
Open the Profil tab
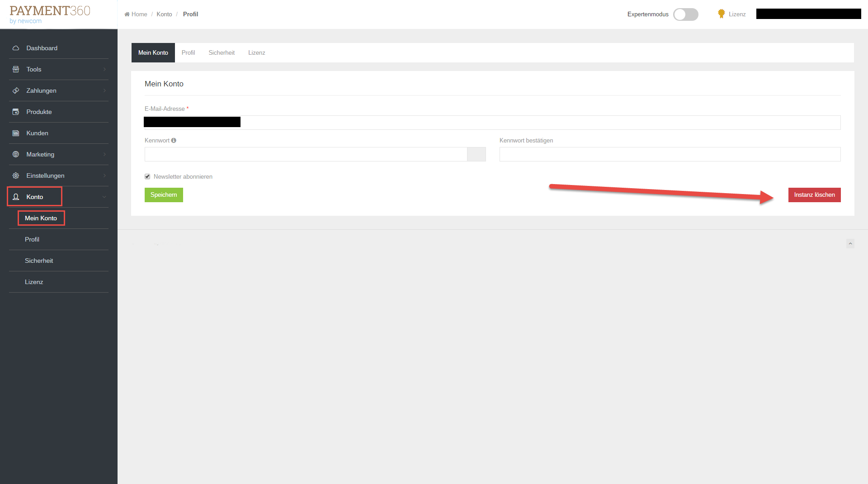coord(188,53)
